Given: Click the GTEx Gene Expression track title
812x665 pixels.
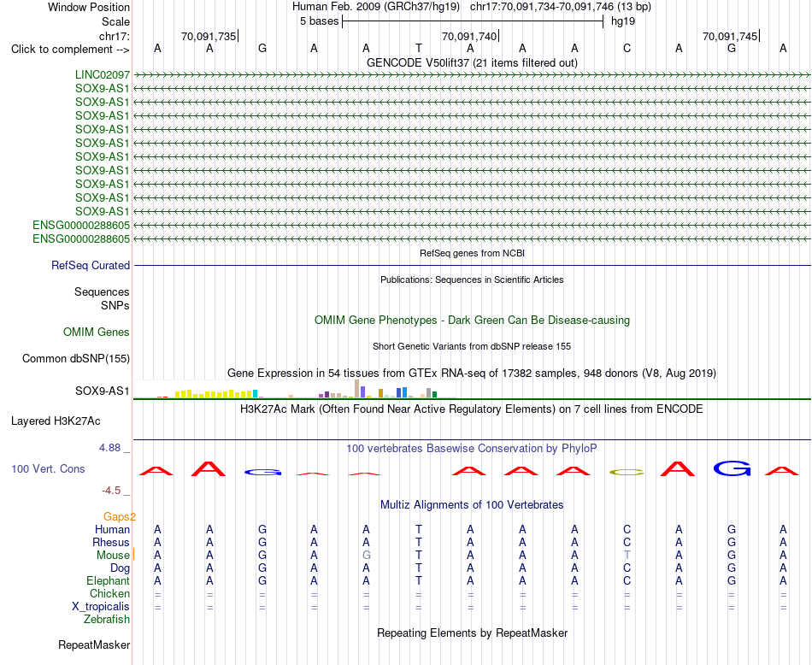Looking at the screenshot, I should 472,373.
